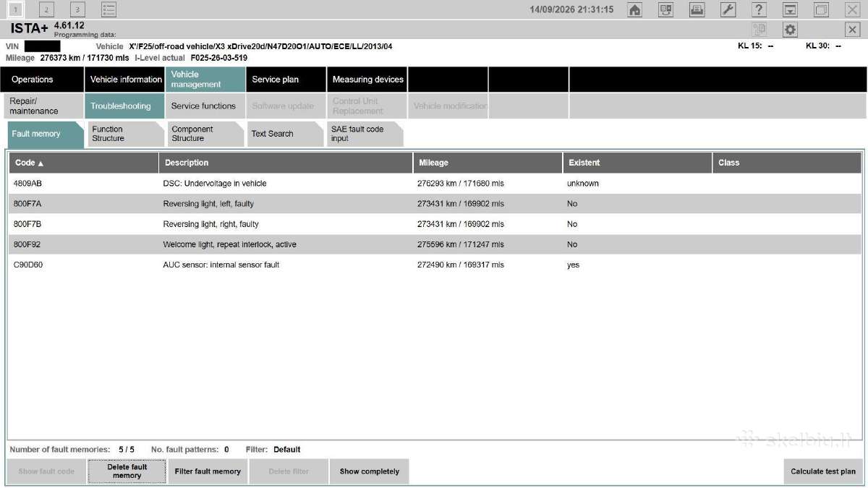Open the wrench settings icon
This screenshot has height=488, width=868.
coord(728,9)
